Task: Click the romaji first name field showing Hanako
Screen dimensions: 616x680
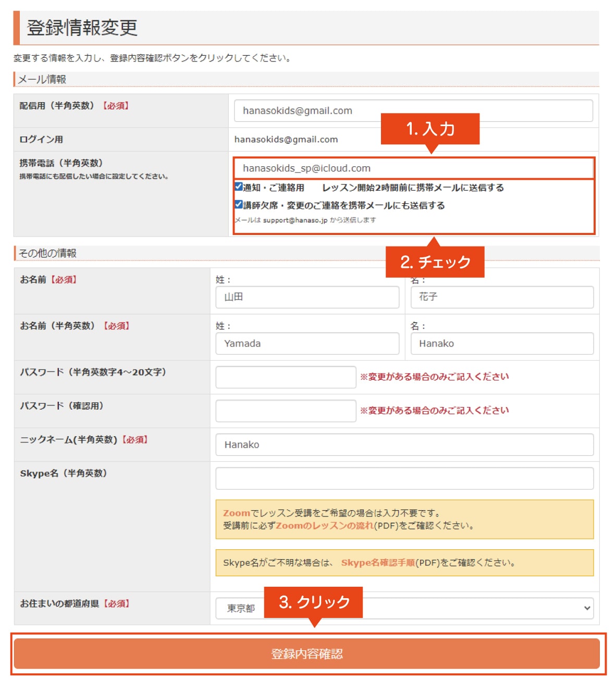Action: point(501,343)
